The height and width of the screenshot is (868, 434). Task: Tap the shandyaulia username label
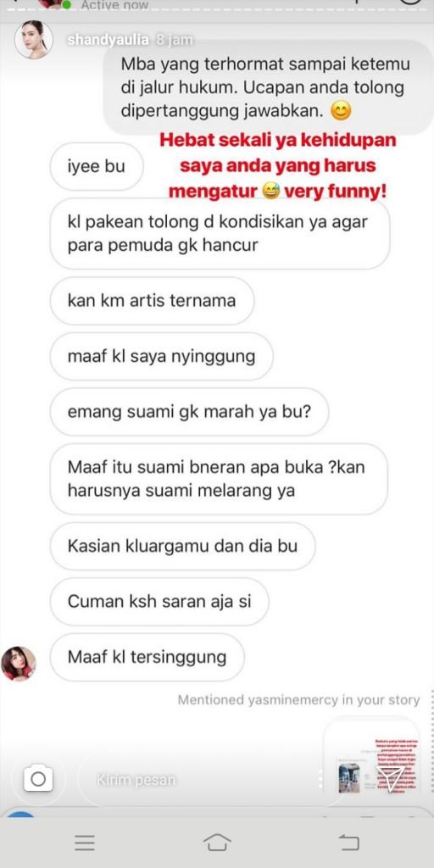[108, 40]
